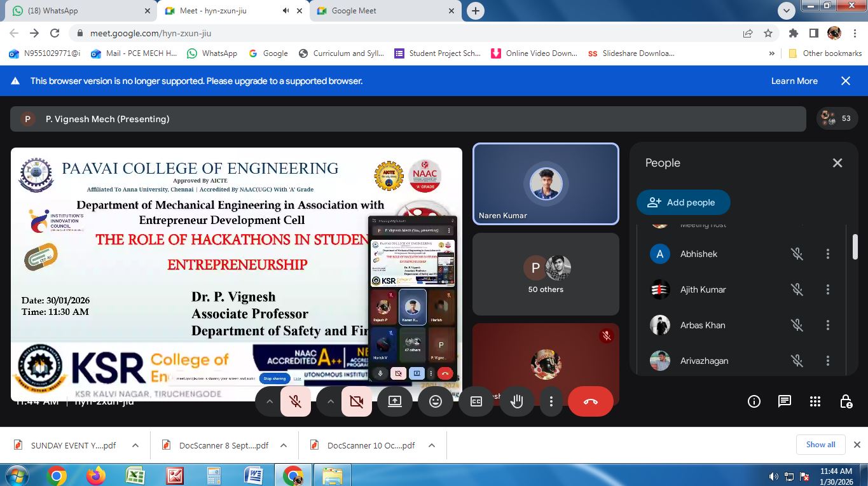Click Learn More in the browser warning
868x486 pixels.
[794, 81]
